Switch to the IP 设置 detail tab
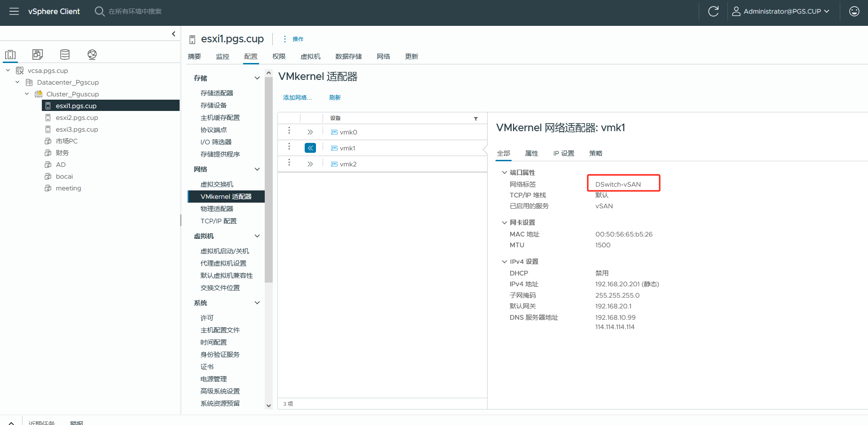This screenshot has height=425, width=868. (x=563, y=153)
